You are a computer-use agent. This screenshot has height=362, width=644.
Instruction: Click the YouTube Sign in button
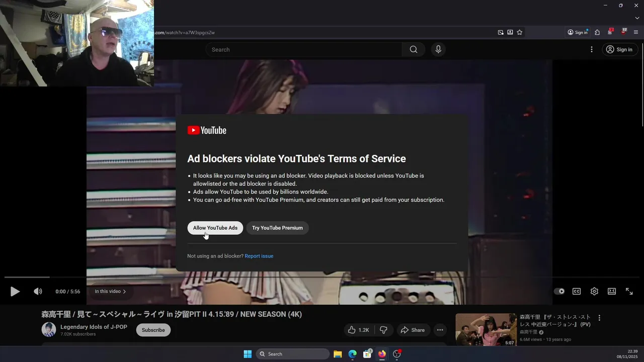620,49
